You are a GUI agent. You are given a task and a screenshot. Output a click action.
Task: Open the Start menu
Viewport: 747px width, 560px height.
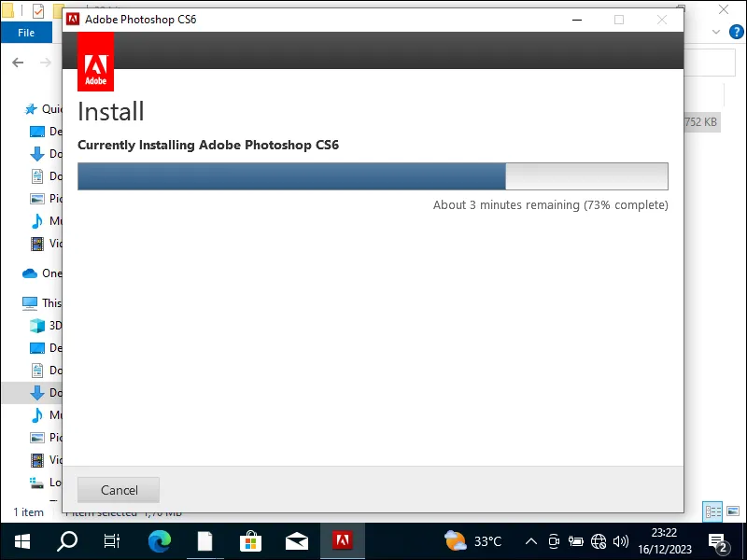click(x=21, y=540)
